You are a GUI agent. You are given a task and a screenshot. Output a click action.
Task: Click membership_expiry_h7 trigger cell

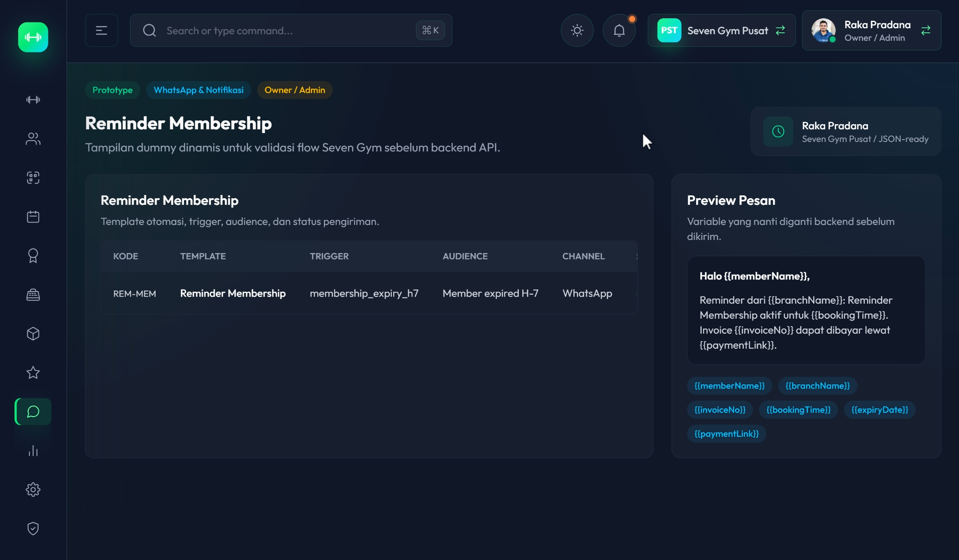tap(364, 293)
